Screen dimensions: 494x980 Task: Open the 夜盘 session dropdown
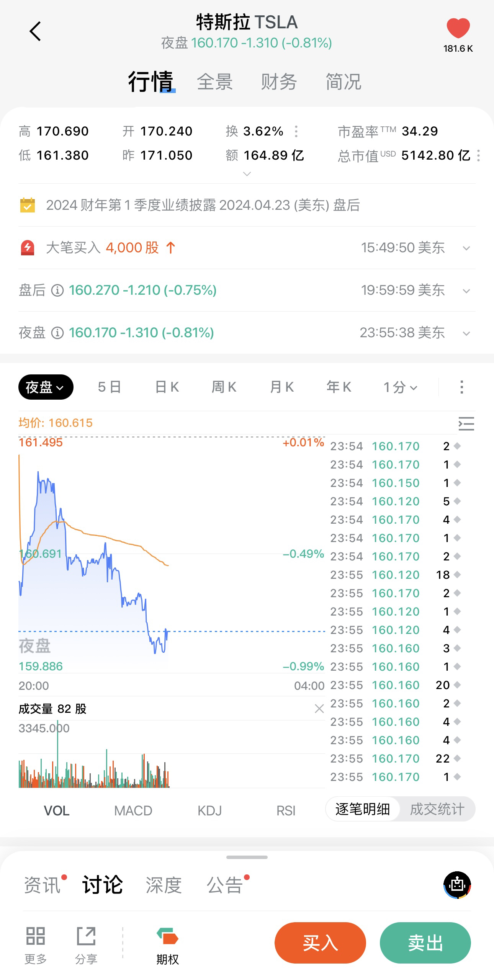pos(46,387)
